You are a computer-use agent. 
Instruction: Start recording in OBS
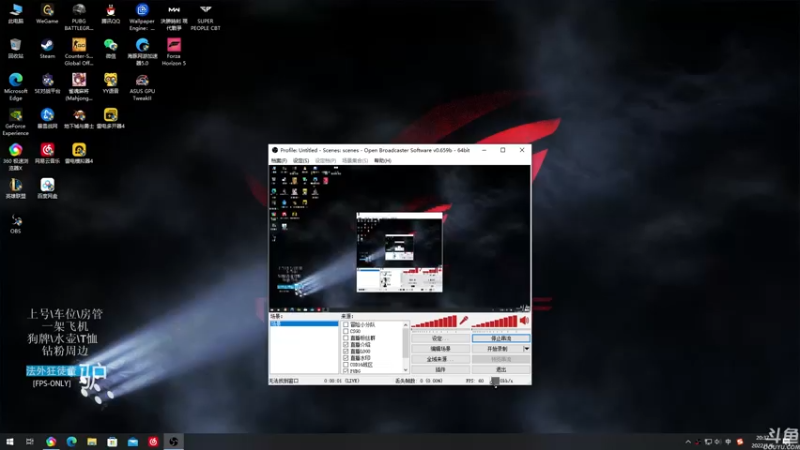coord(497,348)
